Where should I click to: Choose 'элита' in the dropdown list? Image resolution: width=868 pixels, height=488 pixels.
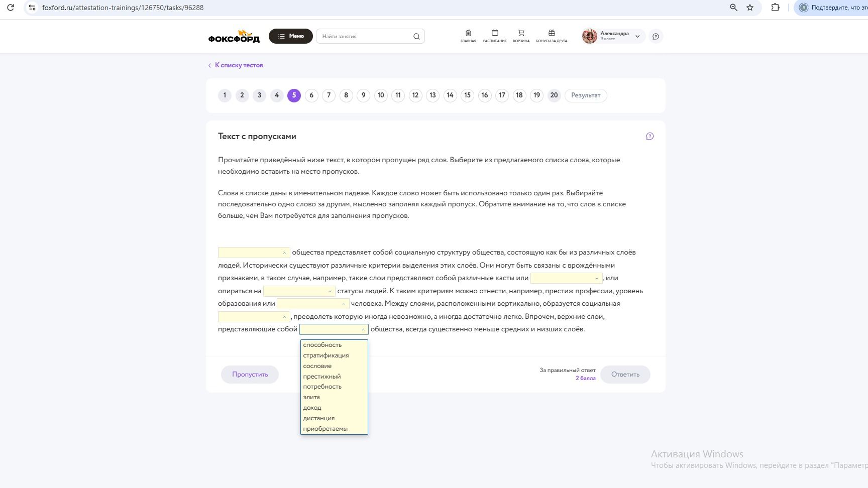(334, 397)
